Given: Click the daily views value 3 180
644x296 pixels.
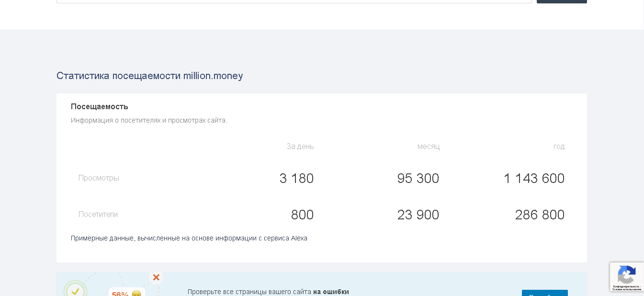Looking at the screenshot, I should [296, 178].
